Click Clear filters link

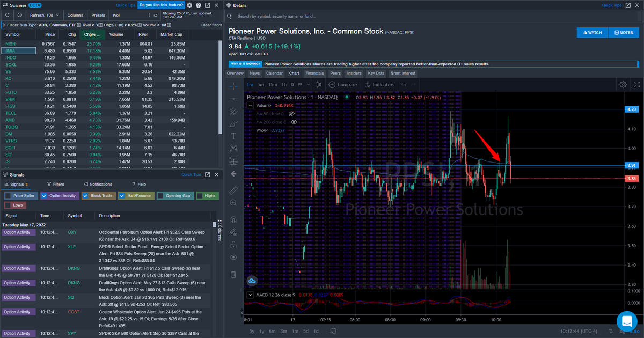tap(211, 25)
